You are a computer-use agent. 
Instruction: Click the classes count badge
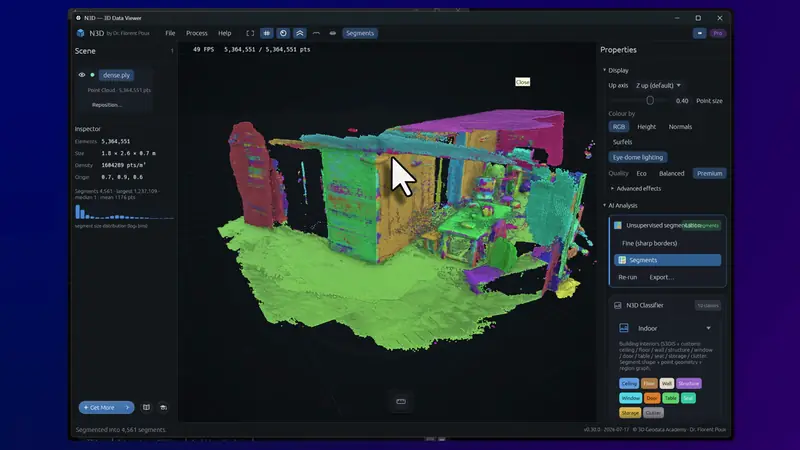pos(708,306)
